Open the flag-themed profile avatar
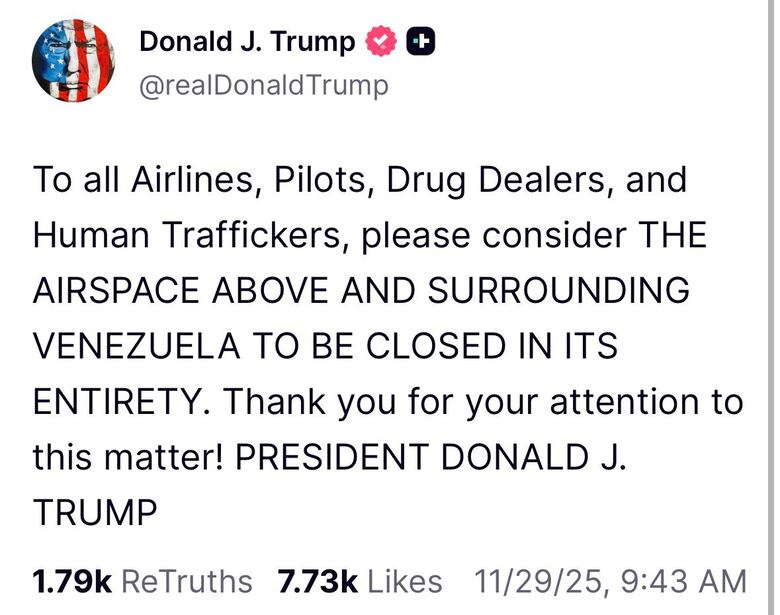This screenshot has height=615, width=780. pos(75,60)
